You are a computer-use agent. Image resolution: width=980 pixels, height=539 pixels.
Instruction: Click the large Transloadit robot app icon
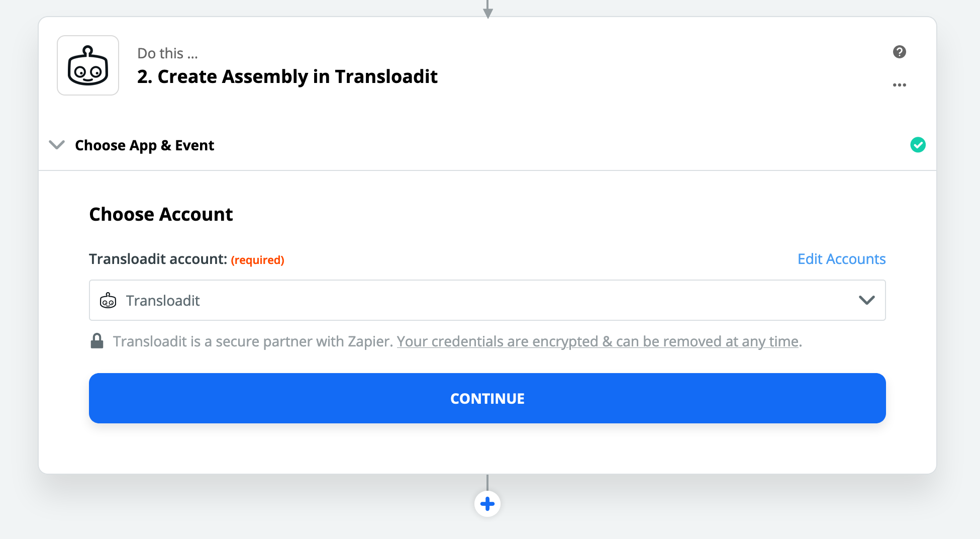tap(88, 65)
